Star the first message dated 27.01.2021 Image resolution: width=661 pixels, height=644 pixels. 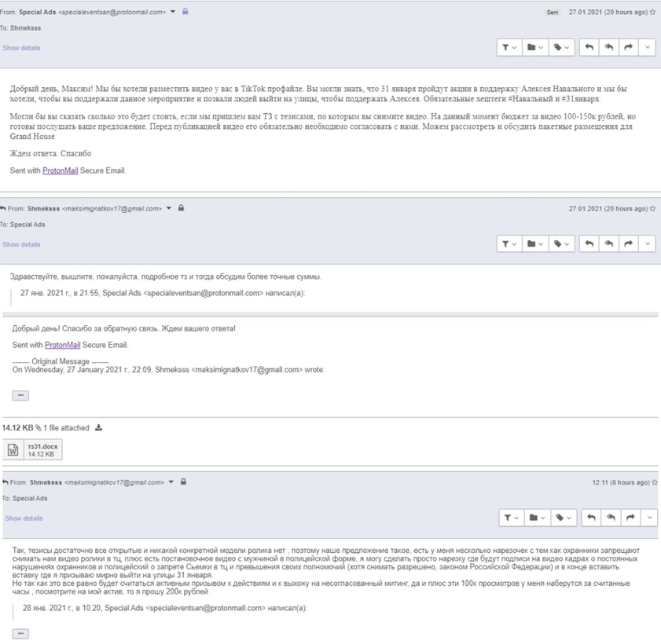[x=652, y=13]
